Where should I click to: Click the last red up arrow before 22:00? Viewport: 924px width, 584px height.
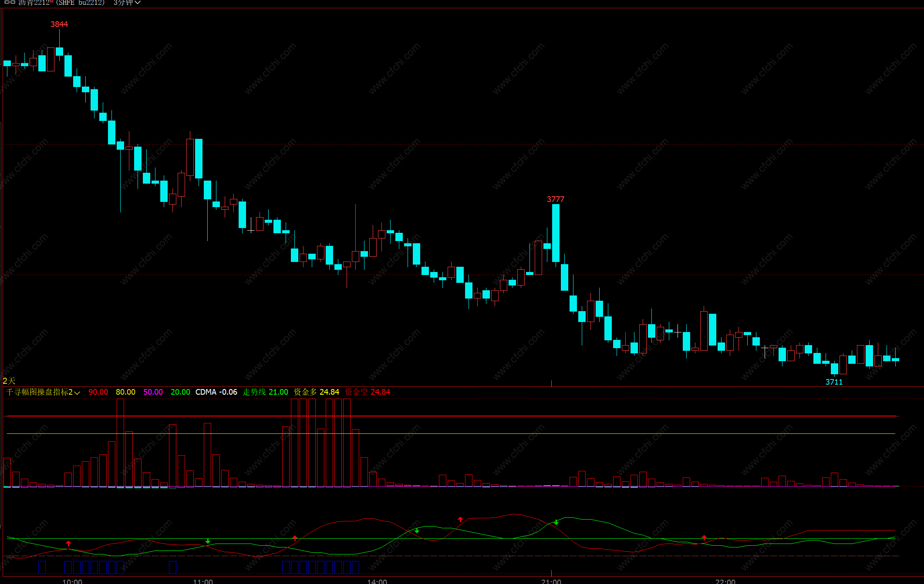pos(704,537)
